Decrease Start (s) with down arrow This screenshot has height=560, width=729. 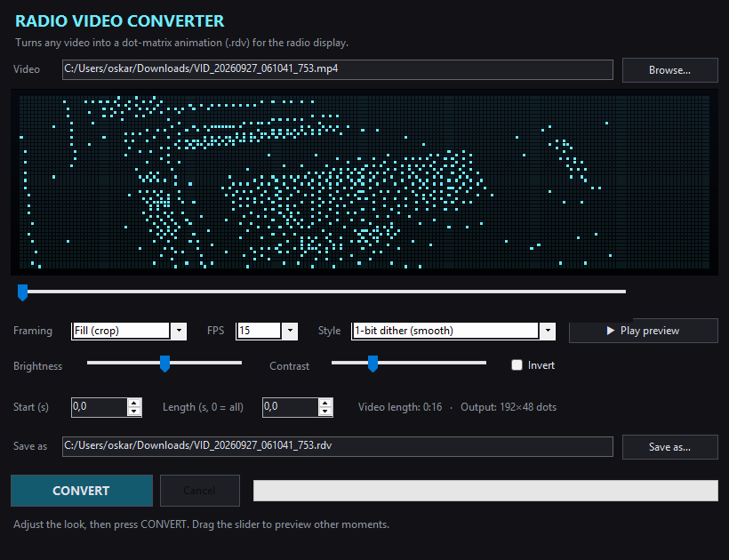pyautogui.click(x=134, y=412)
